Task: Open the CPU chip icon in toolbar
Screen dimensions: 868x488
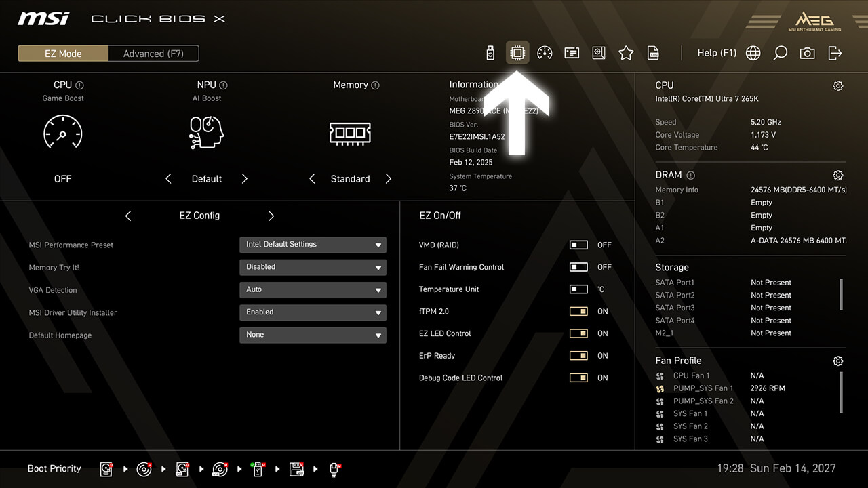Action: 517,53
